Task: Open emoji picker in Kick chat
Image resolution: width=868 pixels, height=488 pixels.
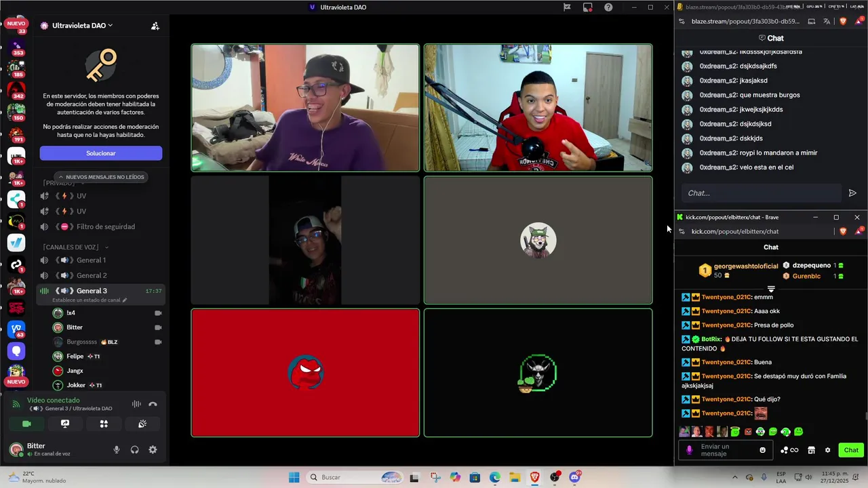Action: (763, 450)
